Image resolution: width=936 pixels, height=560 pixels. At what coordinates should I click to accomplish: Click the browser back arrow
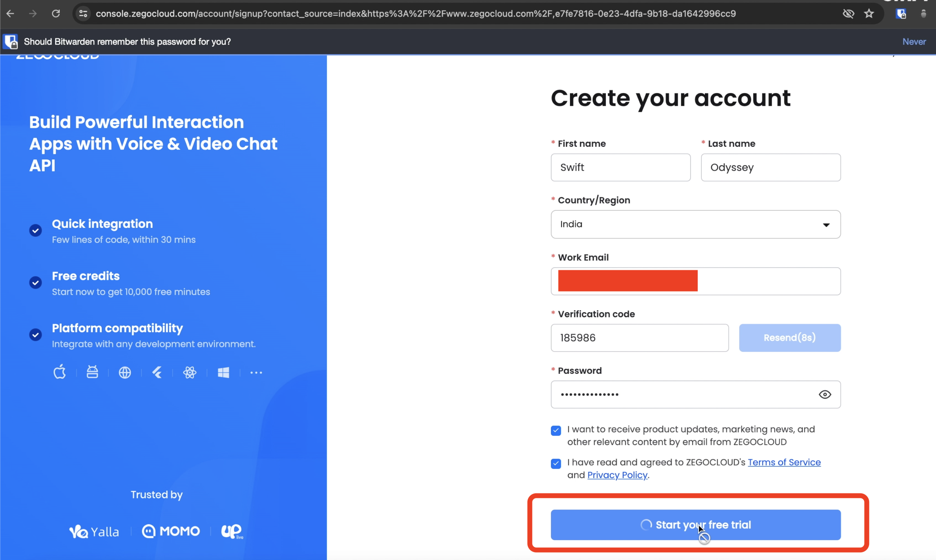tap(10, 14)
